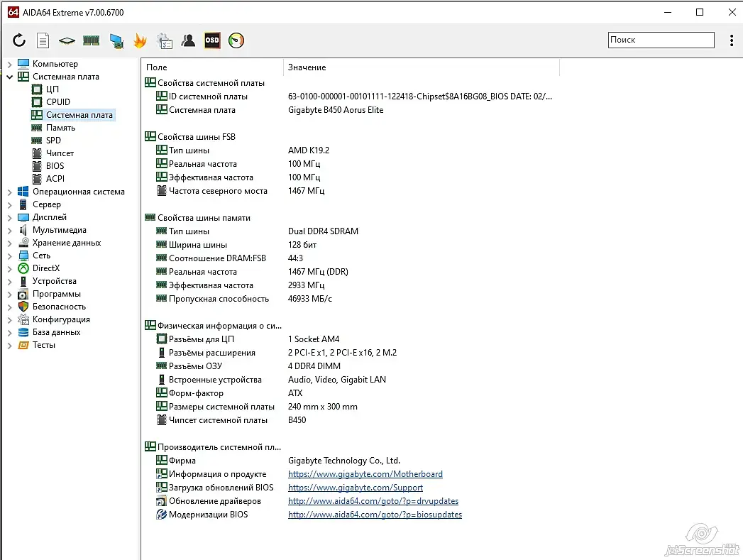Toggle the OSD panel icon
Viewport: 743px width, 560px height.
(211, 40)
